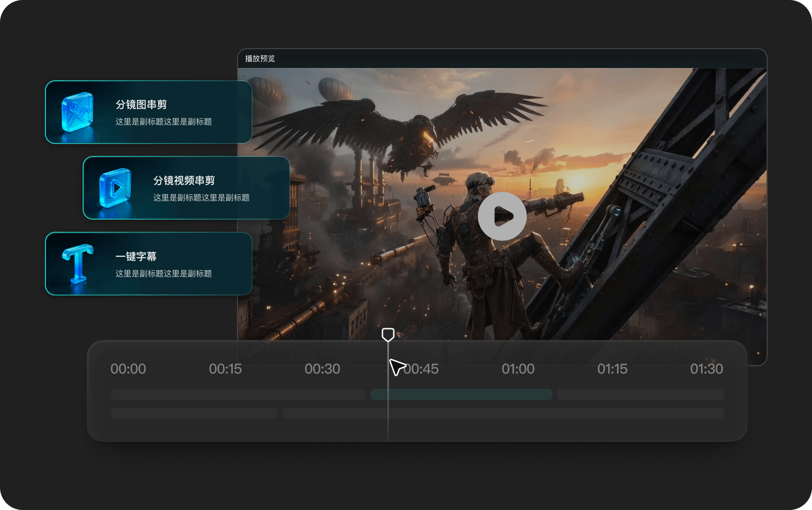Screen dimensions: 812x510
Task: Click the 00:45 timestamp on the timeline
Action: coord(423,369)
